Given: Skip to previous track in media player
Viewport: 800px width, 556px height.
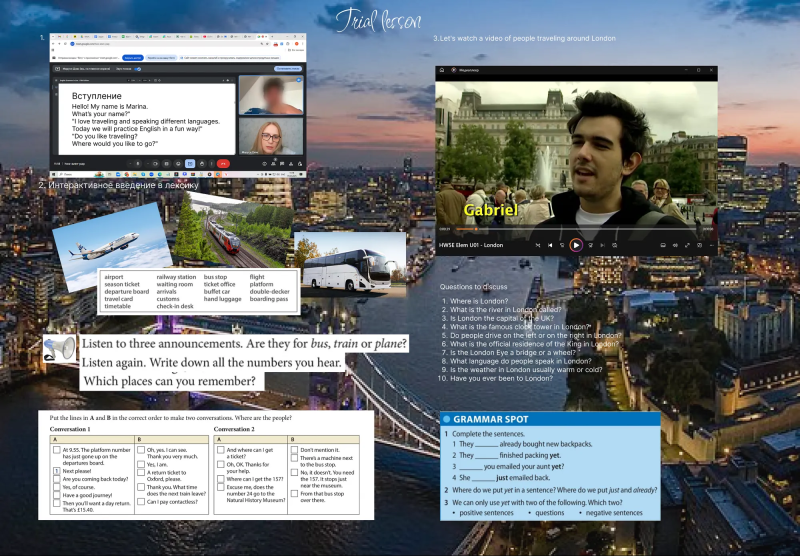Looking at the screenshot, I should tap(550, 245).
